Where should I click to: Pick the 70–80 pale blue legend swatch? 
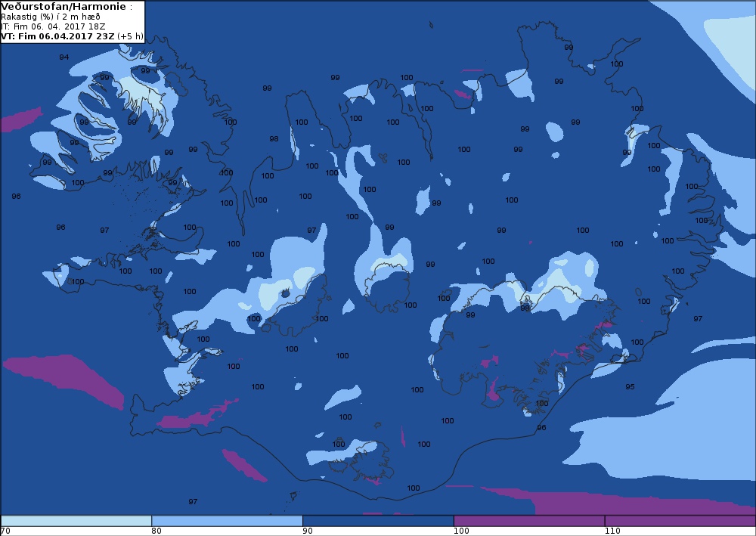click(76, 521)
